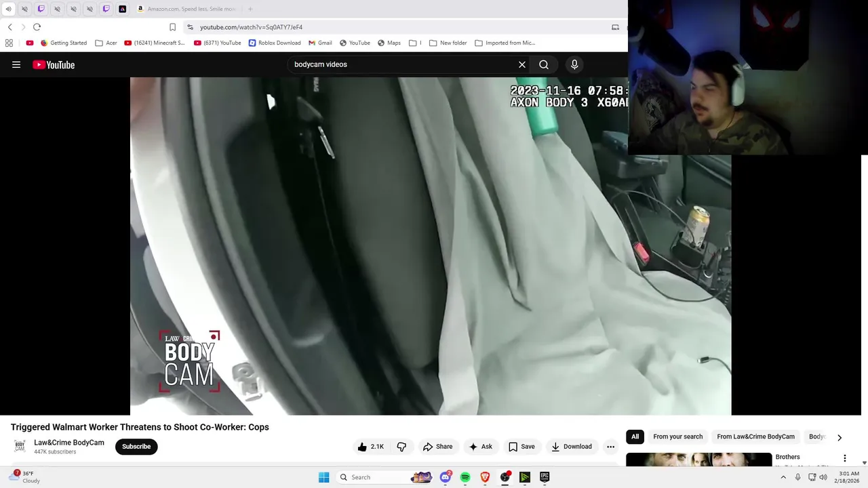Open the YouTube guide hamburger menu
Image resolution: width=868 pixels, height=488 pixels.
16,64
